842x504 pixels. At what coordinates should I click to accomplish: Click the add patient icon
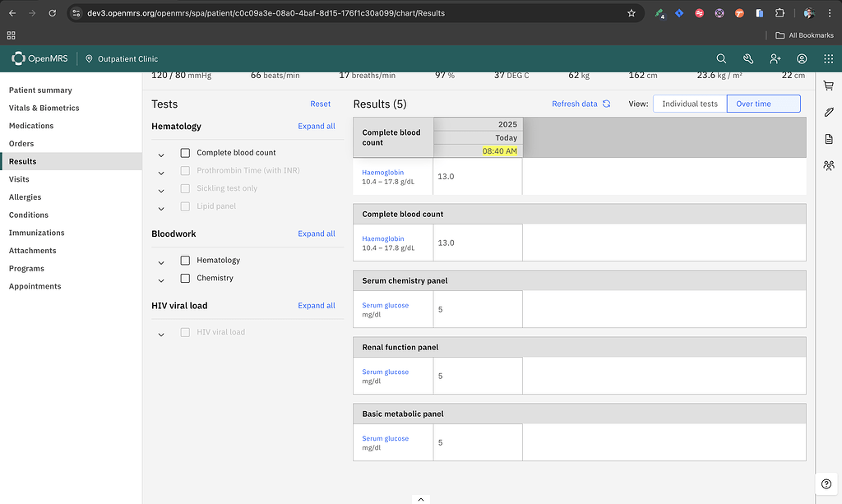[775, 58]
